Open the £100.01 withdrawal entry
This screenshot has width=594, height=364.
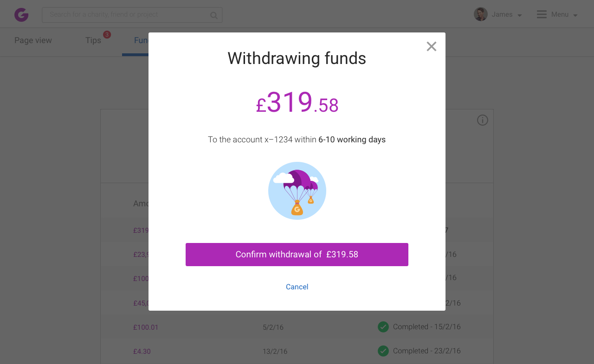tap(146, 327)
